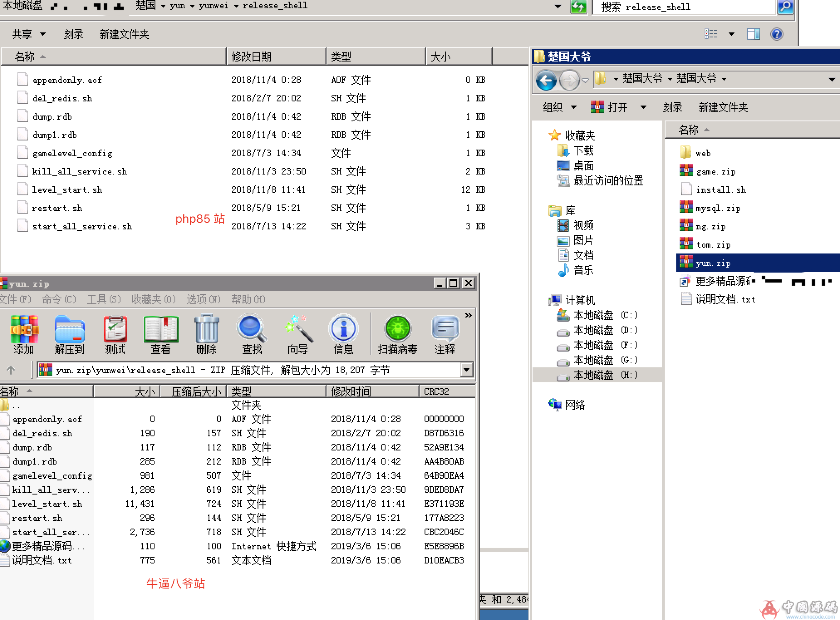
Task: Select gamelevel_config row in WinRAR list
Action: coord(238,475)
